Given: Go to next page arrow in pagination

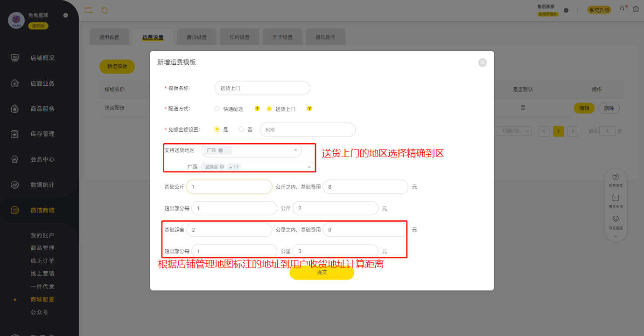Looking at the screenshot, I should point(573,131).
